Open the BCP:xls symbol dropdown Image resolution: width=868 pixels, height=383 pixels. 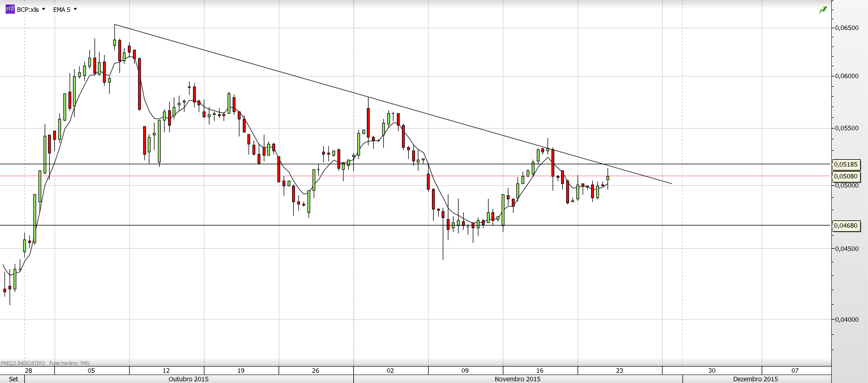tap(31, 10)
